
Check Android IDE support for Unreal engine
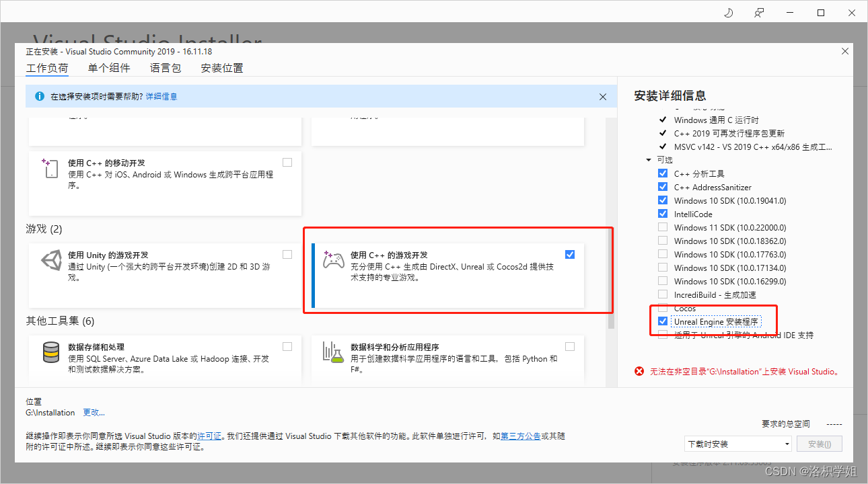663,335
